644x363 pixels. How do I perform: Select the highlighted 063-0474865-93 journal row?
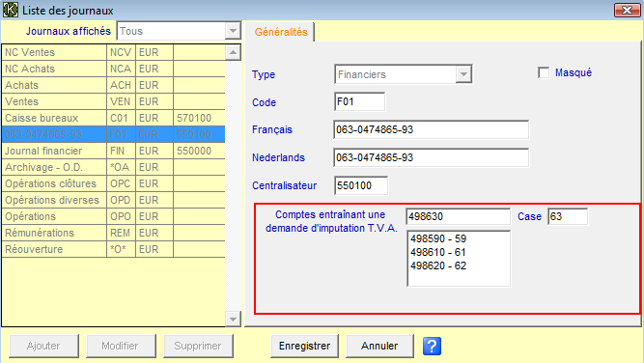113,134
